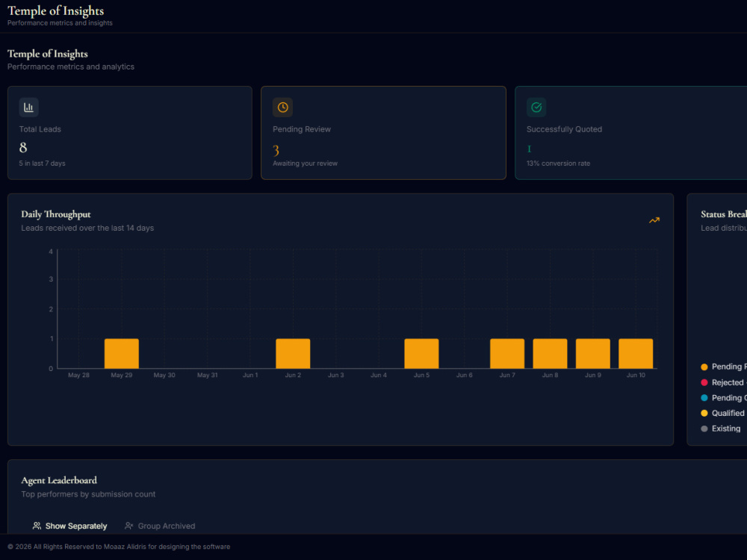
Task: Select the Show Separately option
Action: (x=69, y=526)
